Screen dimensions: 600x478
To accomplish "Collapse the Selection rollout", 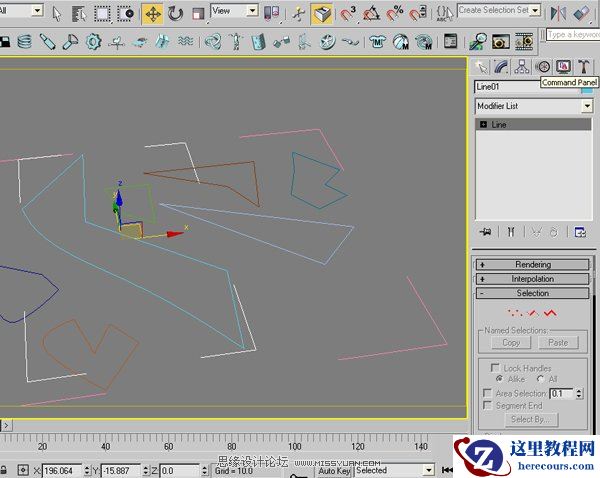I will 532,293.
